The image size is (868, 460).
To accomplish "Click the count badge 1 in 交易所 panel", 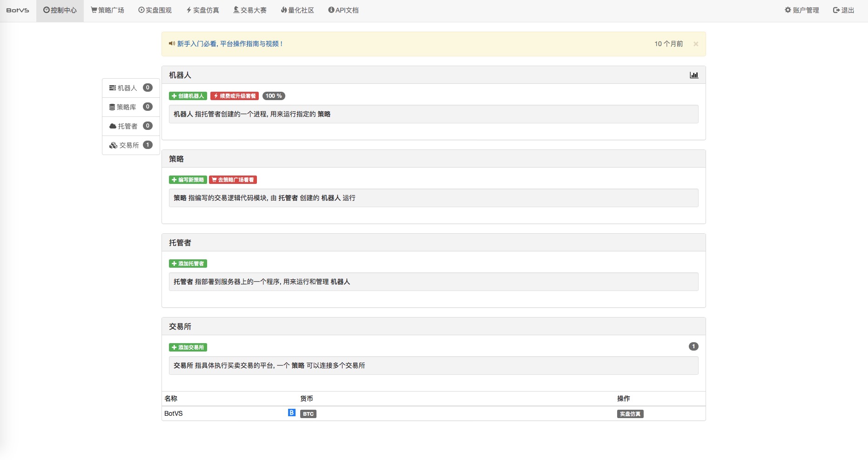I will click(x=693, y=346).
